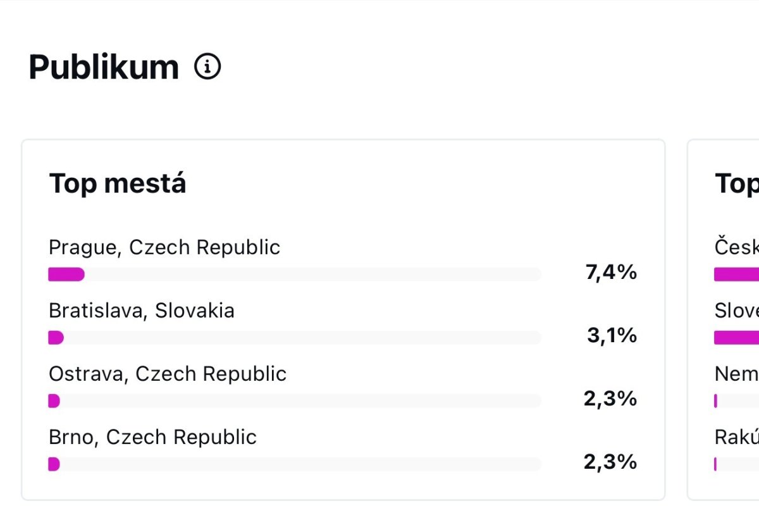Click the country label starting with Nem

(x=736, y=374)
